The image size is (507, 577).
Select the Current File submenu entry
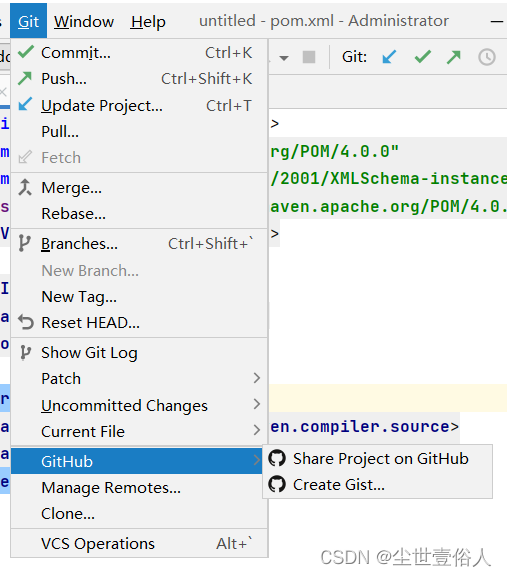(x=139, y=432)
